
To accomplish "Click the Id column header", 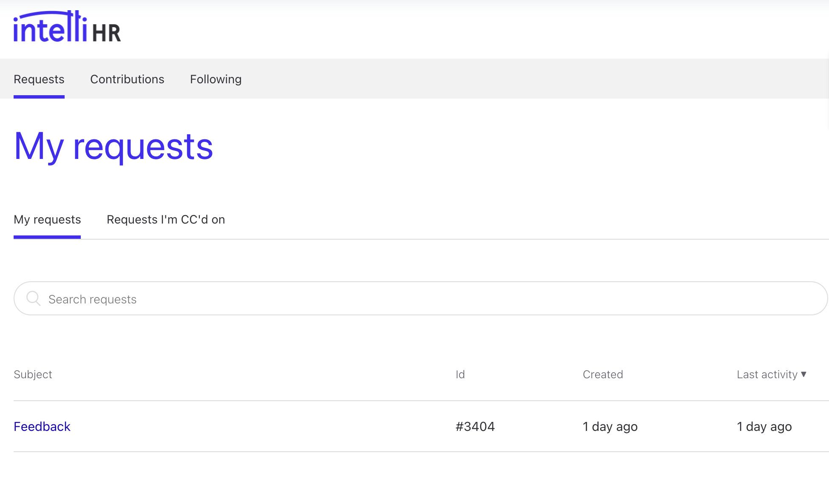I will click(460, 374).
